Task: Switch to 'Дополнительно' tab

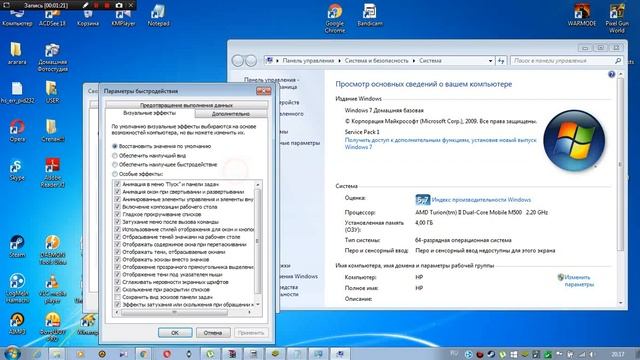Action: [231, 114]
